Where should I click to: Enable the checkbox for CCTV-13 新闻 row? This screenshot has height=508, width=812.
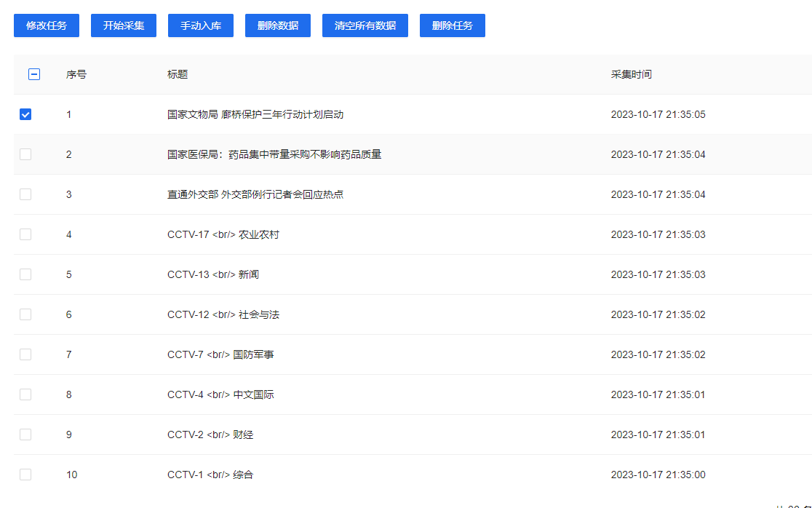pos(25,274)
